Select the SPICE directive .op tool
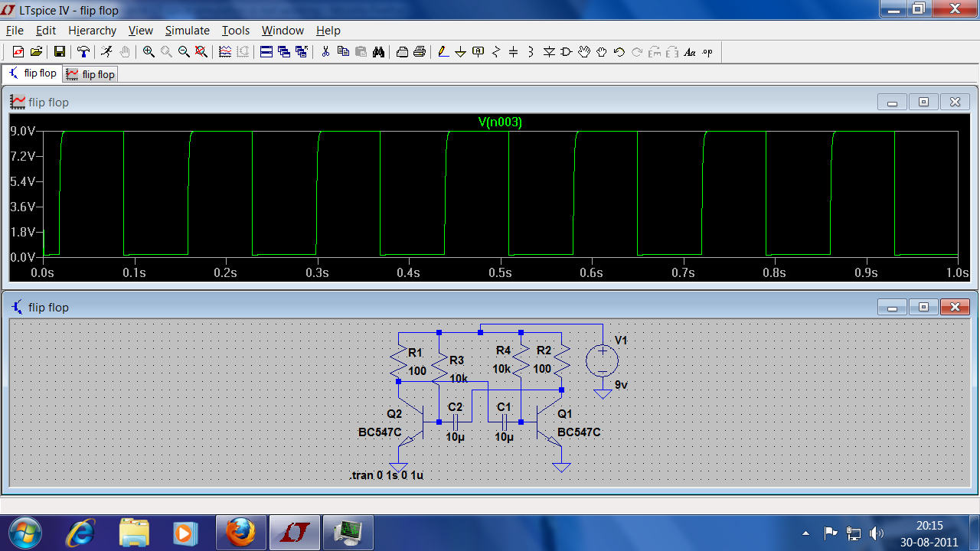This screenshot has height=551, width=980. (707, 52)
